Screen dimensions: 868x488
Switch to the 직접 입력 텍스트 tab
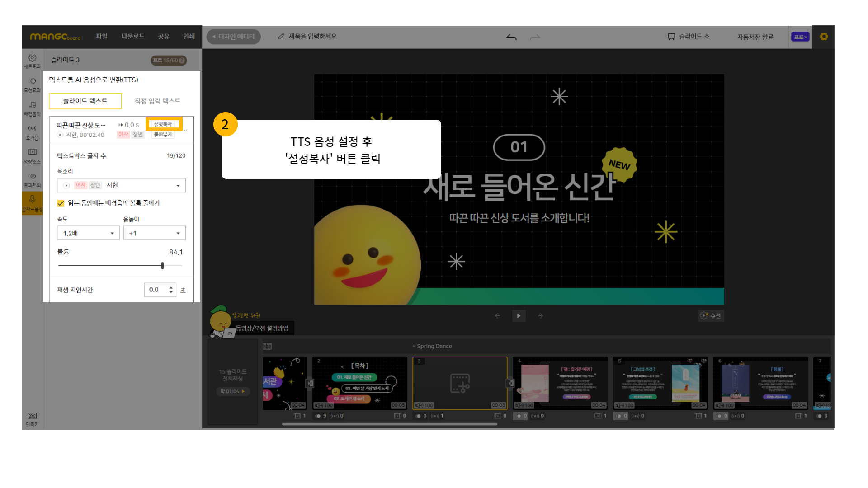[x=157, y=101]
